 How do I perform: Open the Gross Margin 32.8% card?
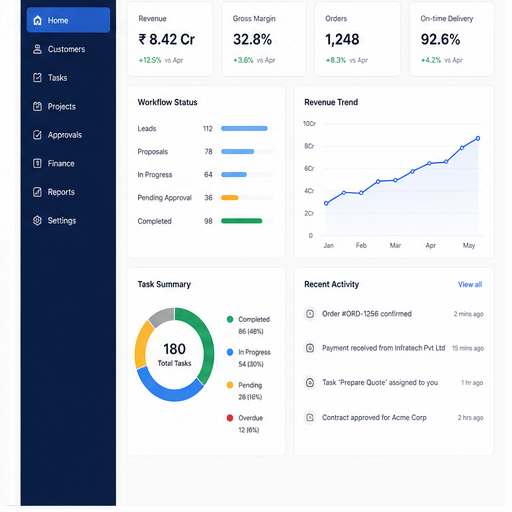264,39
